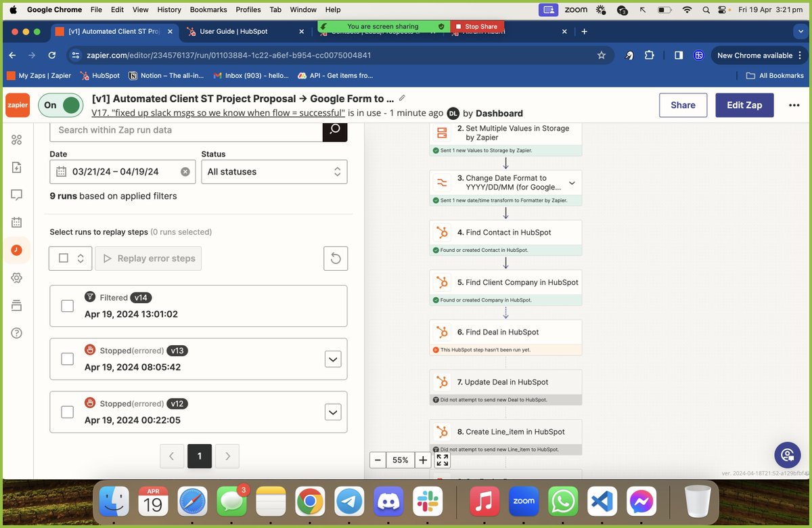Viewport: 812px width, 528px height.
Task: Open the View menu in the menu bar
Action: click(x=140, y=9)
